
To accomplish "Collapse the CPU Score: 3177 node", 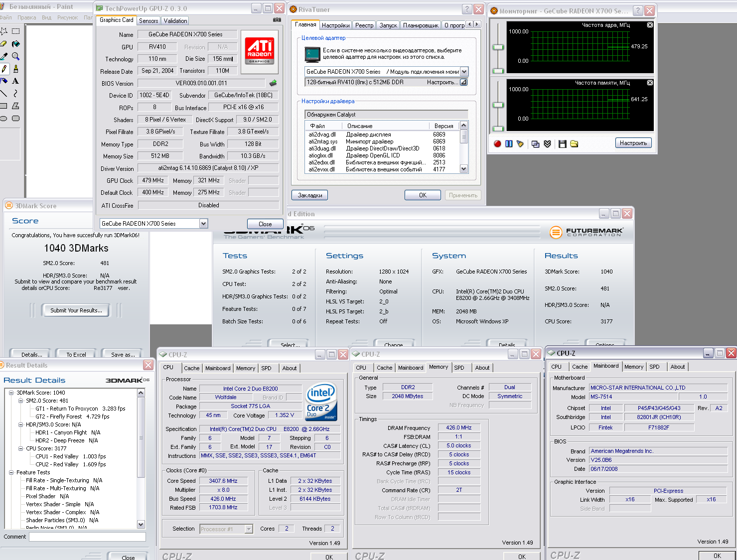I will (21, 448).
